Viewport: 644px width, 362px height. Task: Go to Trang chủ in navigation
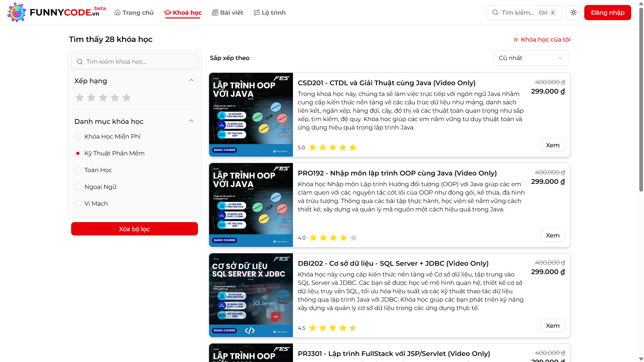coord(134,13)
